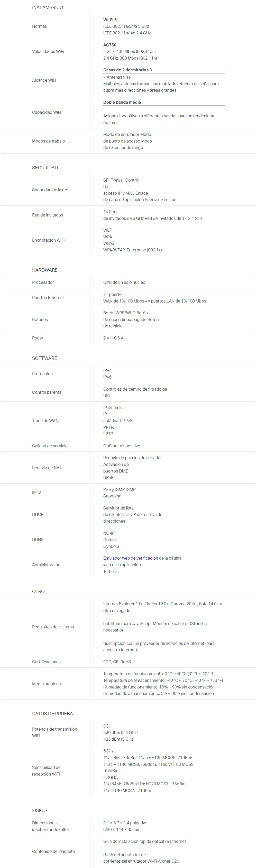
Task: Click the INALÁMBRICO section heading
Action: [48, 7]
